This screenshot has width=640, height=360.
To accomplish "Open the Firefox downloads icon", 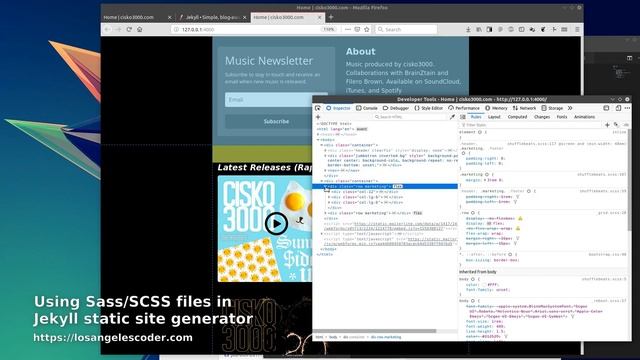I will pos(468,29).
